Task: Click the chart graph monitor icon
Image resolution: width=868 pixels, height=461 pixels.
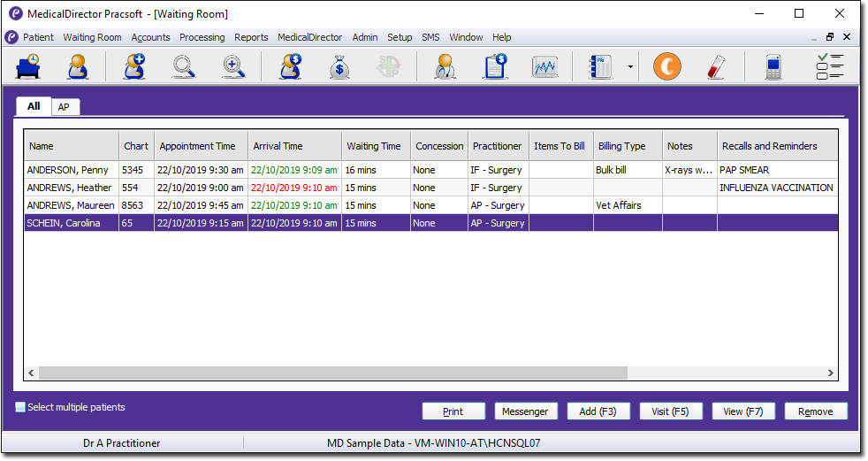Action: 544,67
